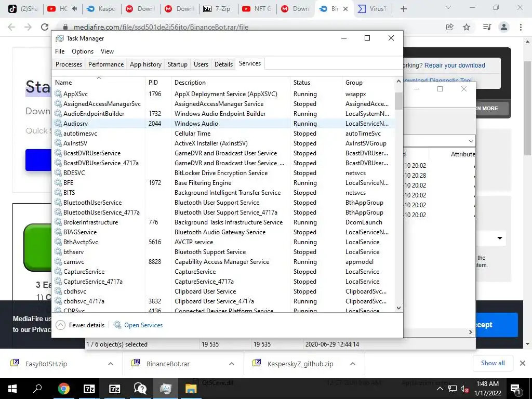Switch to the Processes tab
Screen dimensions: 532x399
click(69, 64)
